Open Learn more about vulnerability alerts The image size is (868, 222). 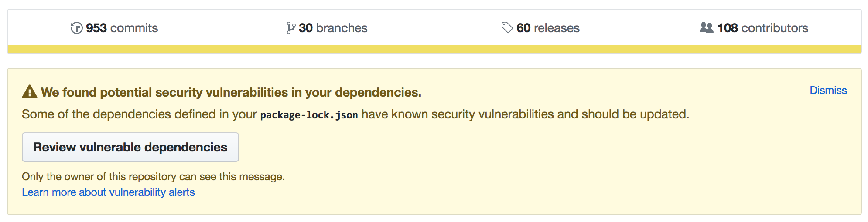tap(108, 192)
